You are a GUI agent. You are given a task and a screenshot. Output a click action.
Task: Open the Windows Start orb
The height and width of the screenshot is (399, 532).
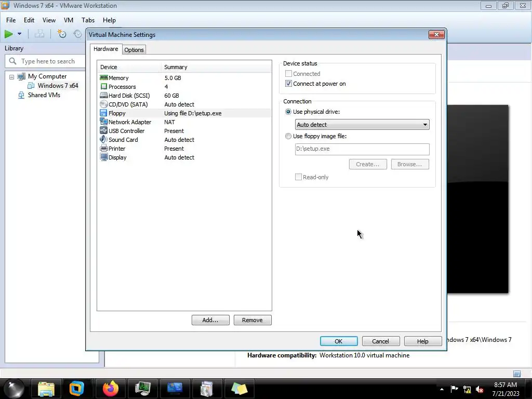pos(14,389)
